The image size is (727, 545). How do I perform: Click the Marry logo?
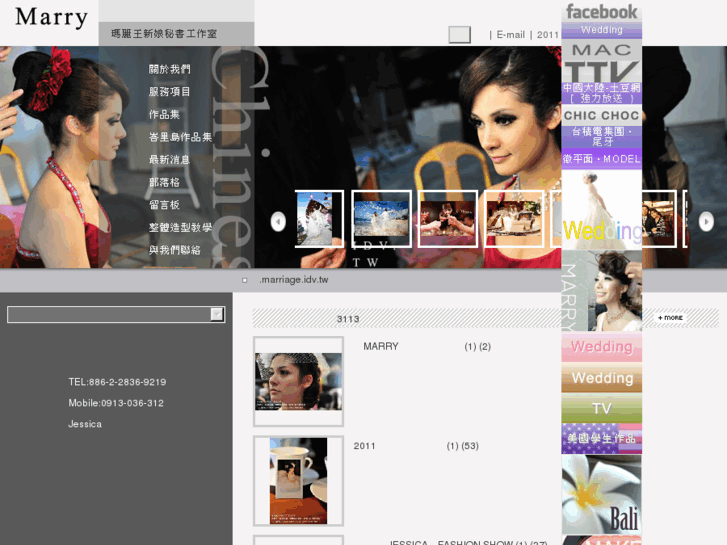tap(51, 17)
